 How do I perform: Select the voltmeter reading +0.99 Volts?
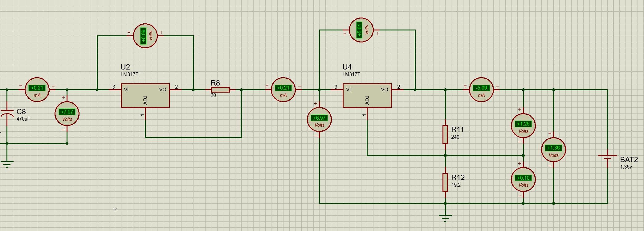pos(145,36)
